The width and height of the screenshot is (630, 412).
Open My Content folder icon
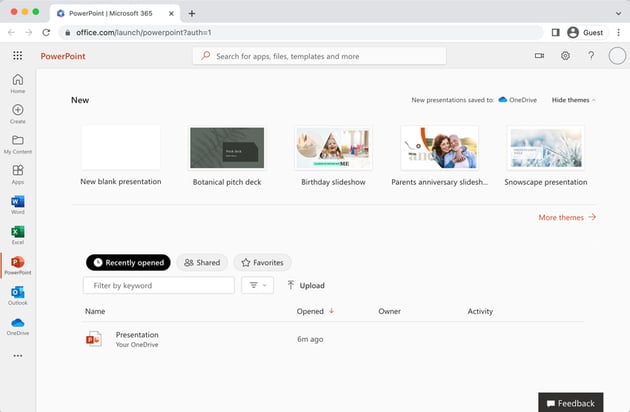[x=18, y=142]
